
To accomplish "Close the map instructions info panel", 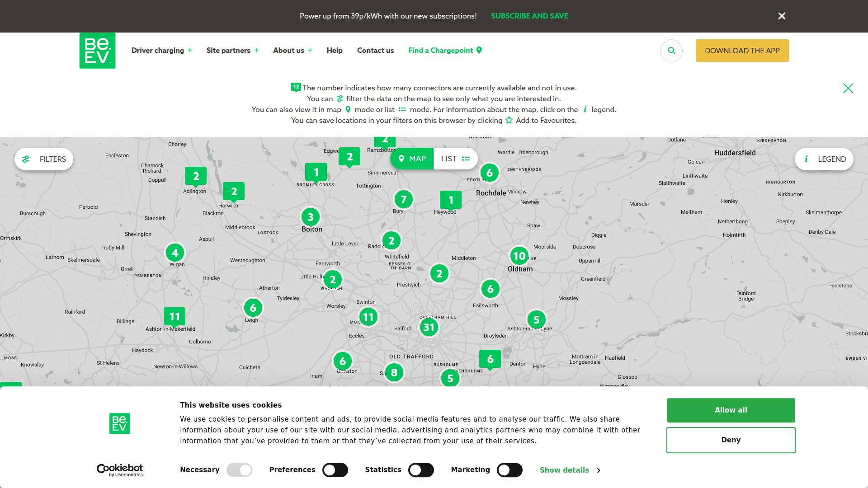I will (848, 88).
